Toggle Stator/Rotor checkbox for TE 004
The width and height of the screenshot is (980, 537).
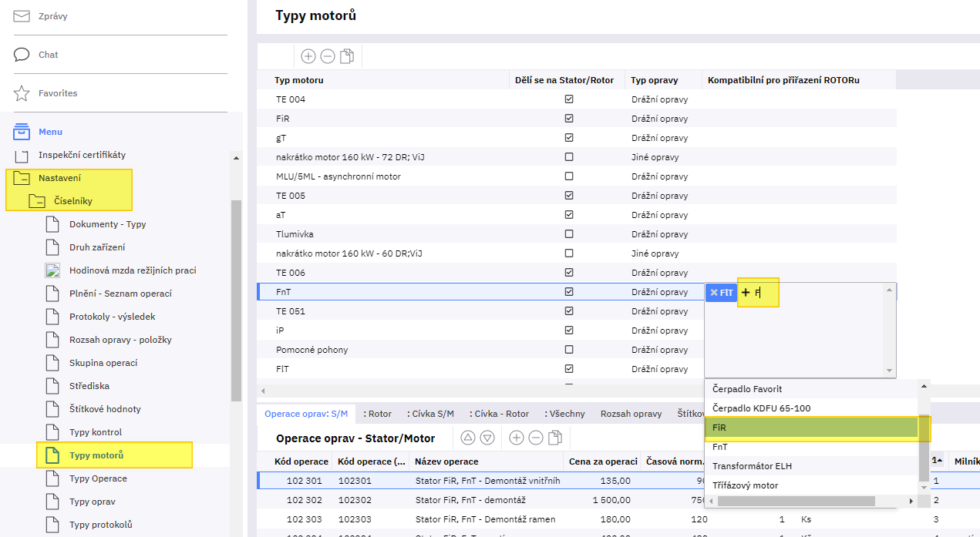[569, 99]
